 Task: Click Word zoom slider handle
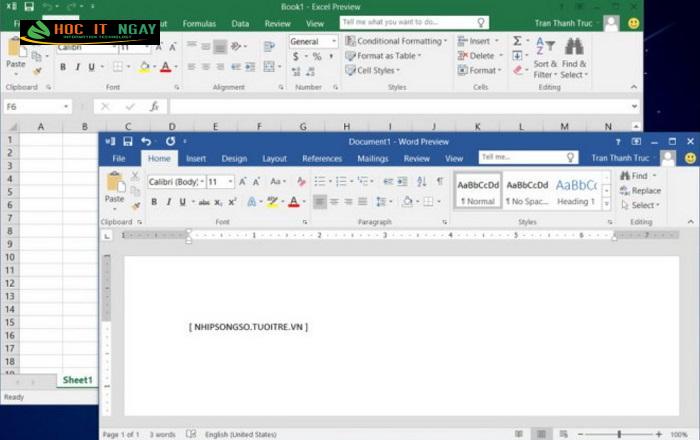[x=619, y=434]
